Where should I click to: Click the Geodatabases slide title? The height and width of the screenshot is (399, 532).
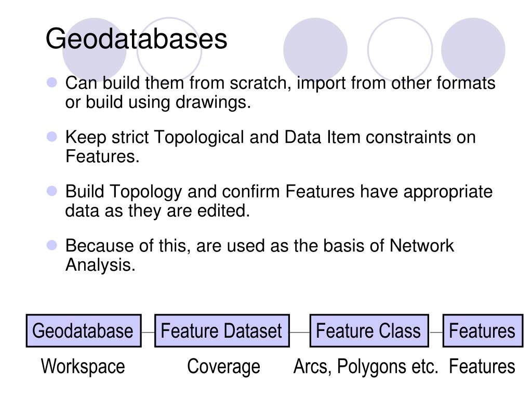click(136, 38)
